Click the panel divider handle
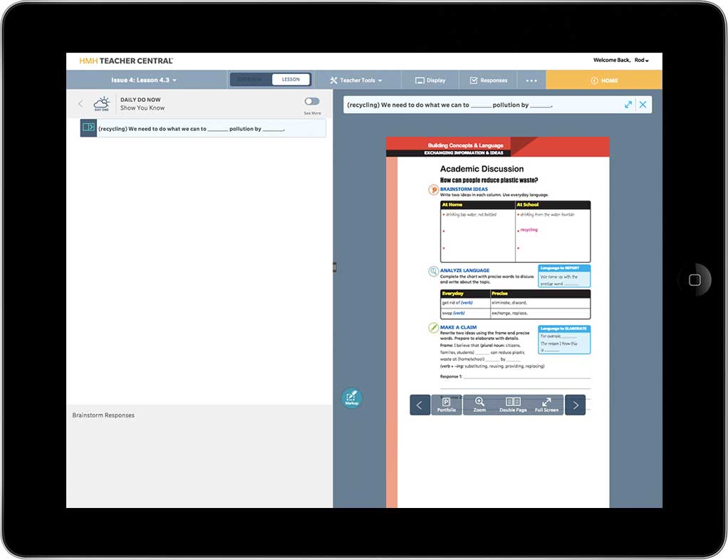Viewport: 728px width, 560px height. tap(334, 267)
